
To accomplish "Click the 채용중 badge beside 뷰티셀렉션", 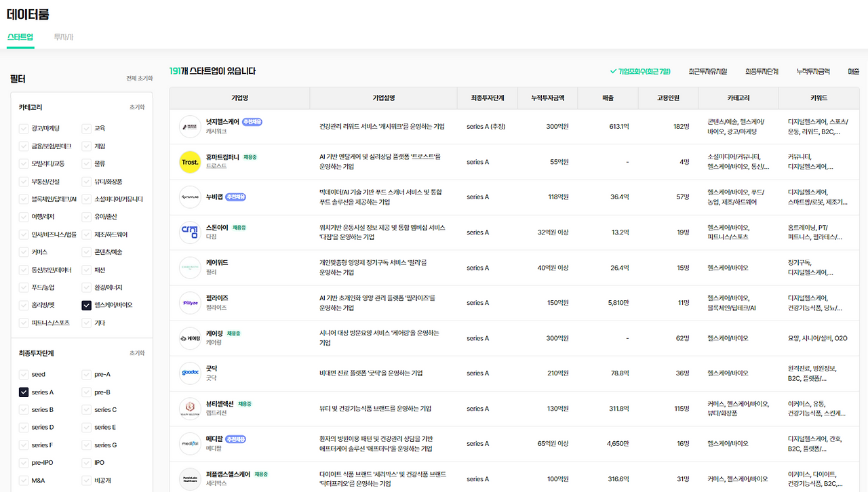I will point(245,404).
